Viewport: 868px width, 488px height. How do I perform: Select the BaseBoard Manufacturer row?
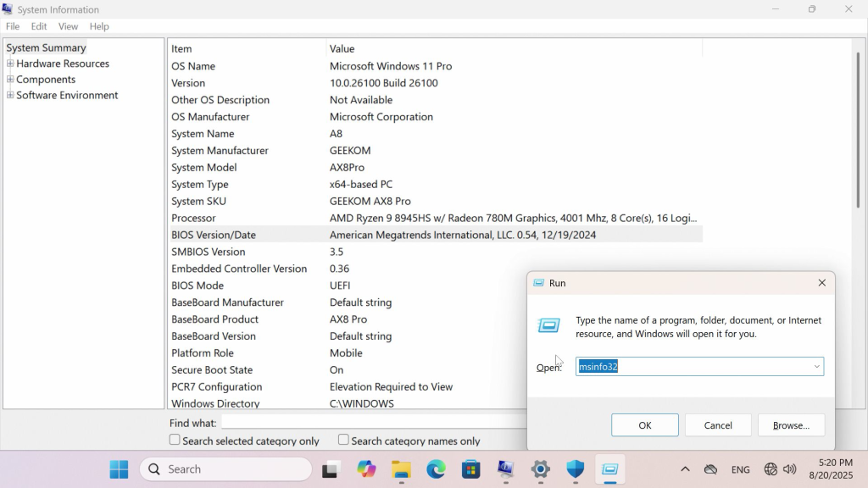[x=348, y=302]
